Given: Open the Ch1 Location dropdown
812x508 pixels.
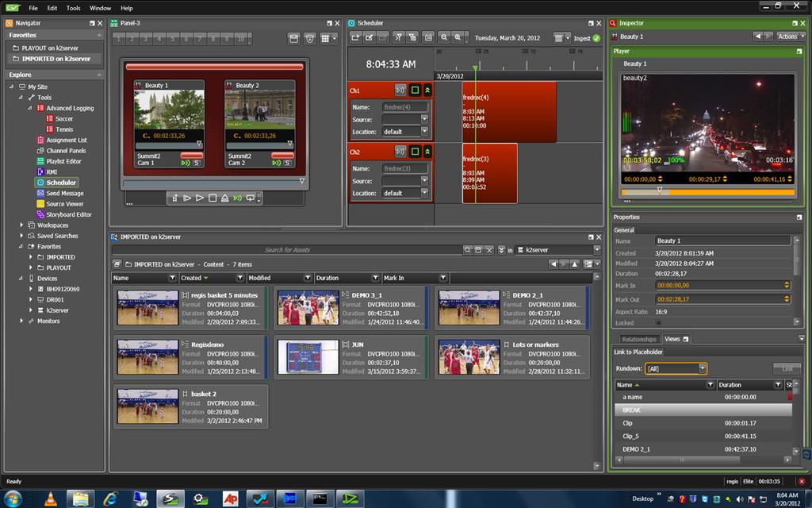Looking at the screenshot, I should click(x=424, y=132).
